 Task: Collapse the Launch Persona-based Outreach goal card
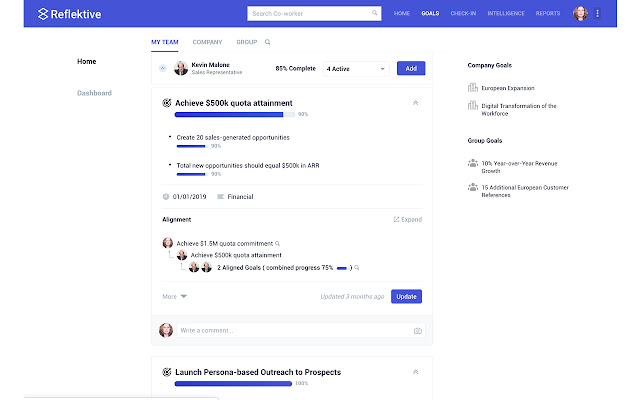(415, 372)
